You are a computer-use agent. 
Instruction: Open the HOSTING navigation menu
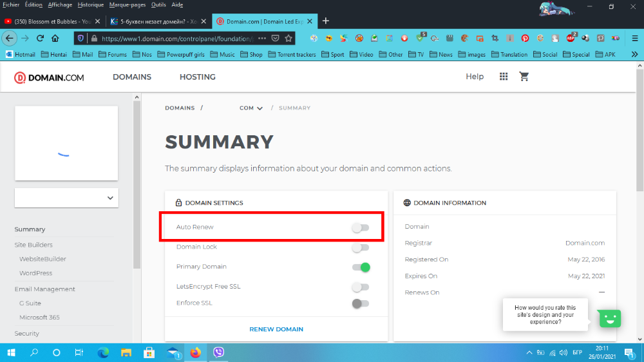tap(198, 77)
